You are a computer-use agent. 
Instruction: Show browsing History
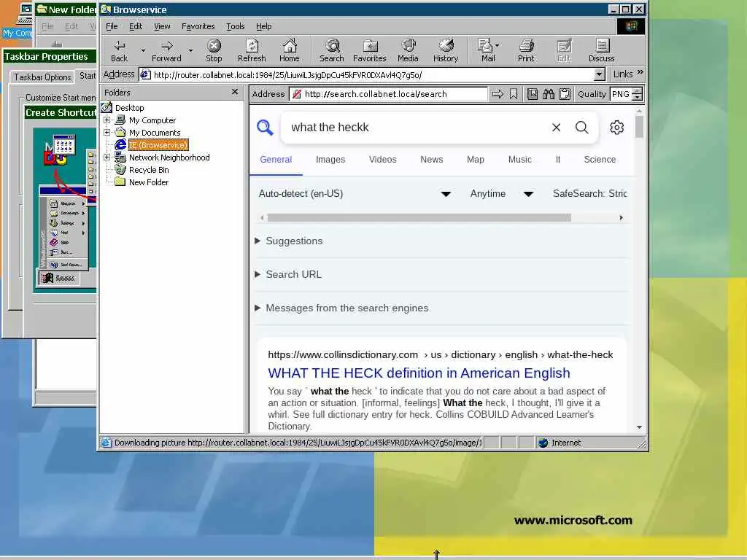tap(446, 50)
